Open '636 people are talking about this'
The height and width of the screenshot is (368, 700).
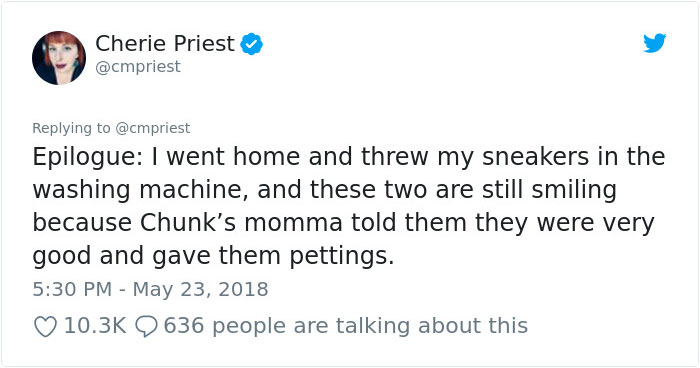(x=346, y=326)
